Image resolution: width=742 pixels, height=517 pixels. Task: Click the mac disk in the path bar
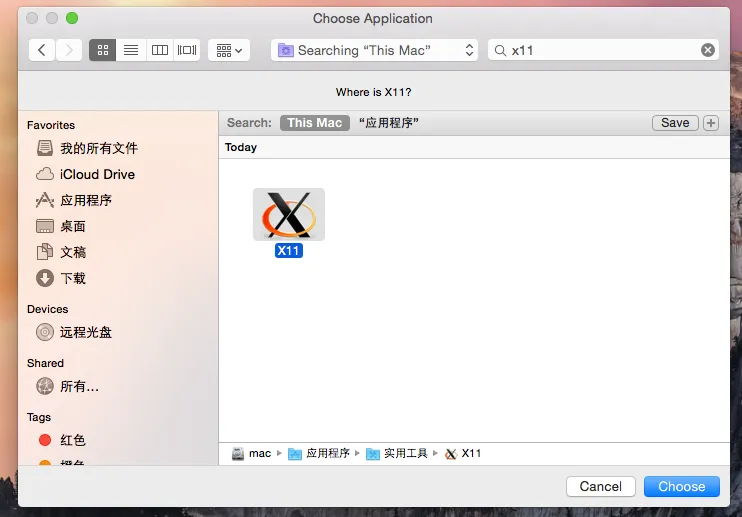pyautogui.click(x=251, y=454)
